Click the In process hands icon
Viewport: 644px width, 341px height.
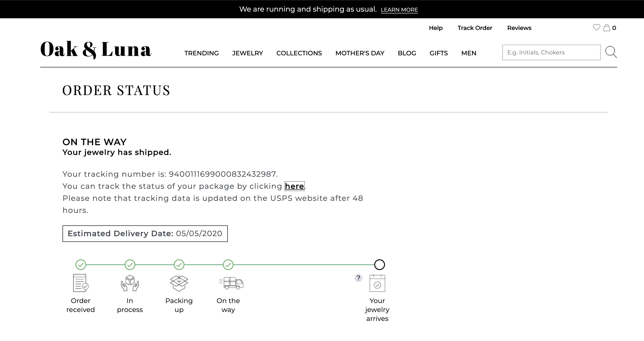(130, 283)
